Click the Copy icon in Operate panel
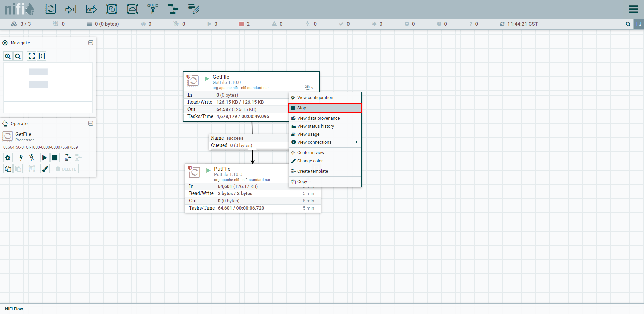The height and width of the screenshot is (314, 644). pyautogui.click(x=8, y=169)
